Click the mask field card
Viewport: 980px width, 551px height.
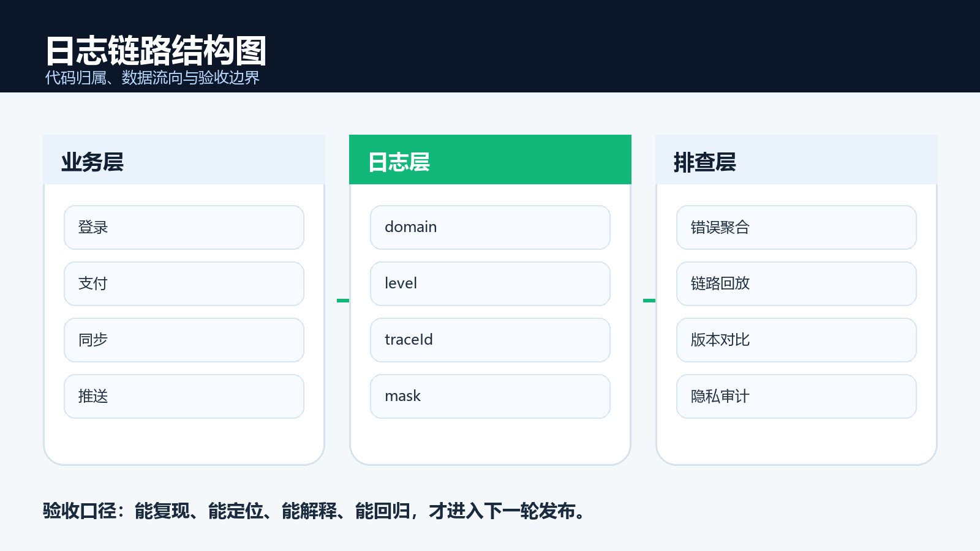point(490,396)
